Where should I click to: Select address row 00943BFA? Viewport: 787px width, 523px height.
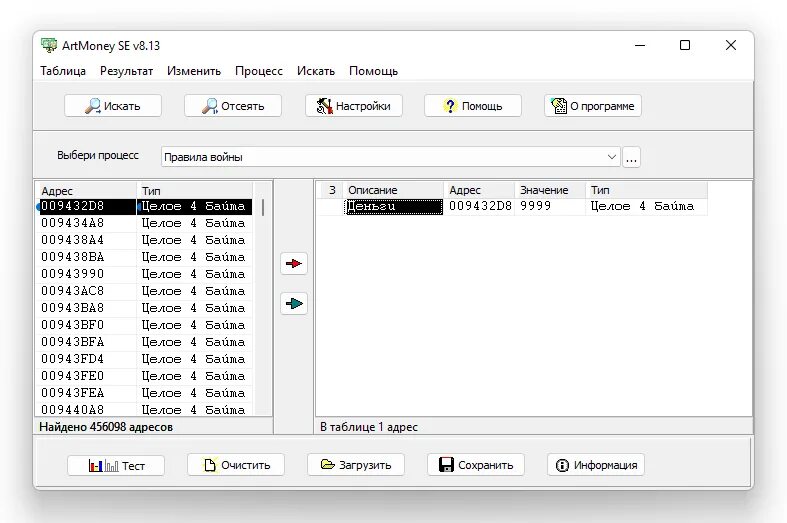click(146, 342)
